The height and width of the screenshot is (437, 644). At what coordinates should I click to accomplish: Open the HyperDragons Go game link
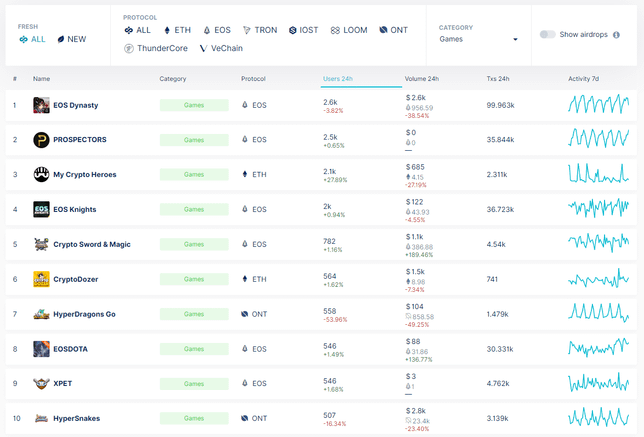point(83,314)
